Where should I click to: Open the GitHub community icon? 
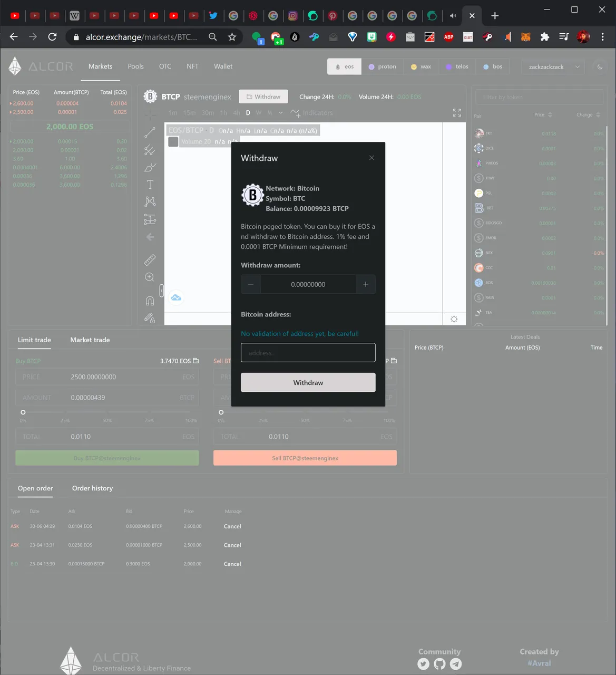pos(439,664)
